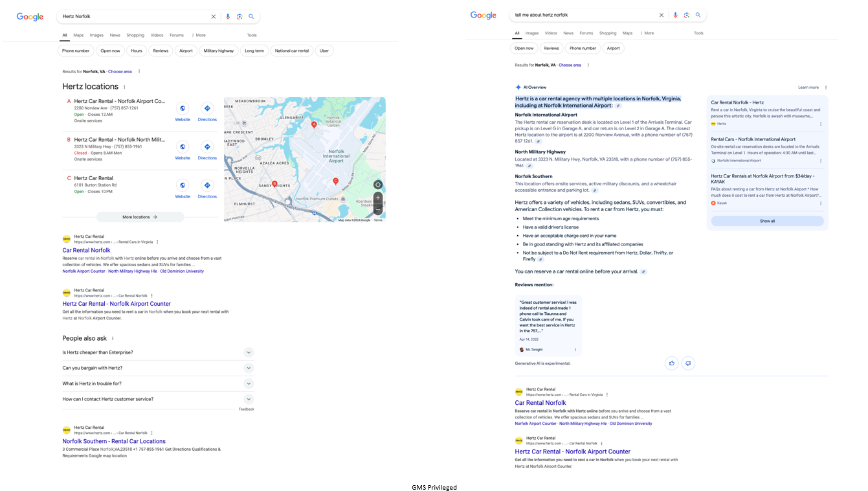Click Learn more beside AI Overview

pos(808,87)
